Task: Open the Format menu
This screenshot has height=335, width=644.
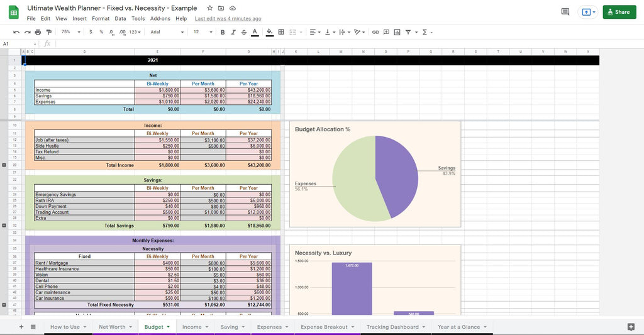Action: coord(101,18)
